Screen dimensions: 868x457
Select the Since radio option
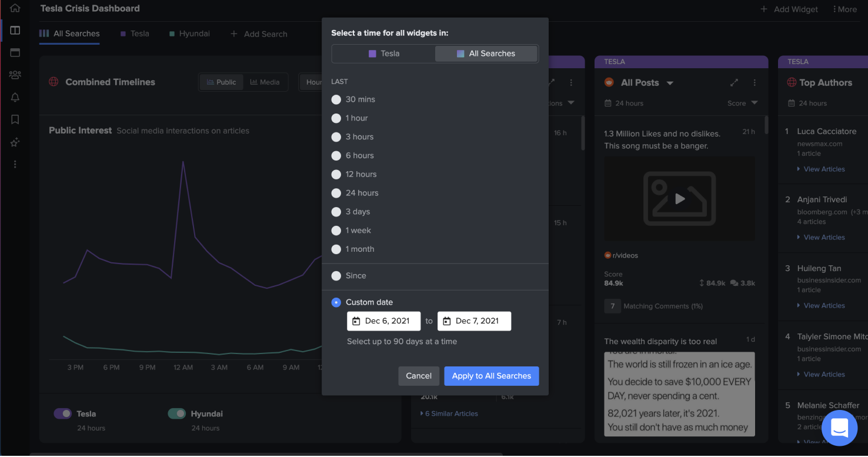tap(336, 276)
